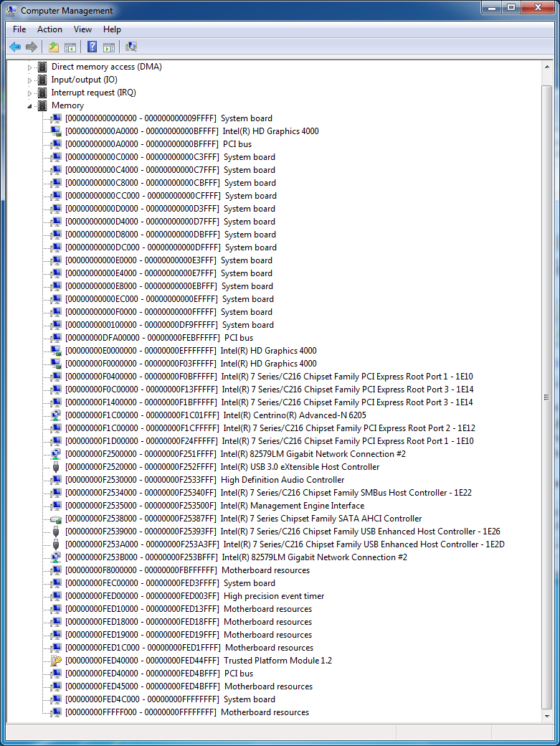Select System board row starting 00000000000E8000
This screenshot has height=746, width=560.
pos(169,286)
